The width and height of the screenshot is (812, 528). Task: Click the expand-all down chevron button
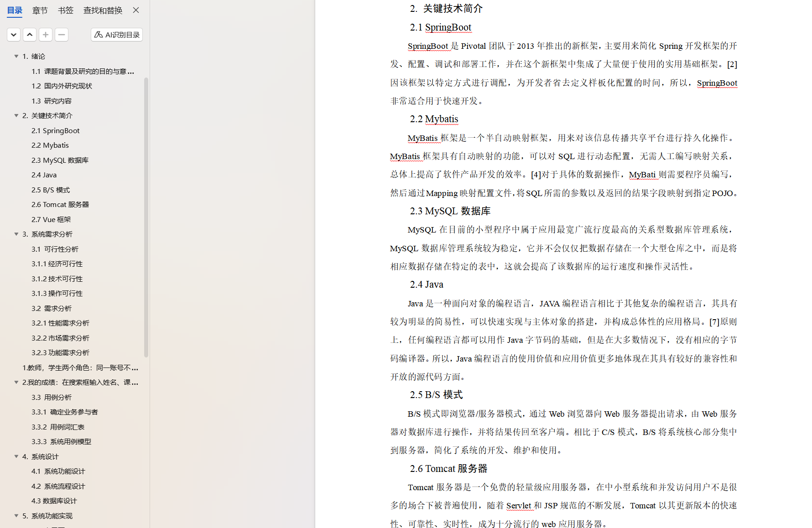click(x=14, y=35)
